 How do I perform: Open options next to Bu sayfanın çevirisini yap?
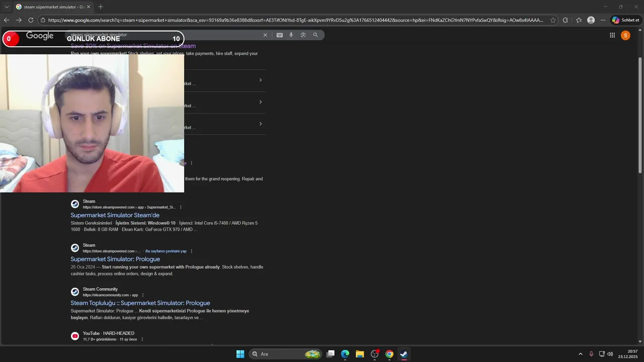click(191, 251)
